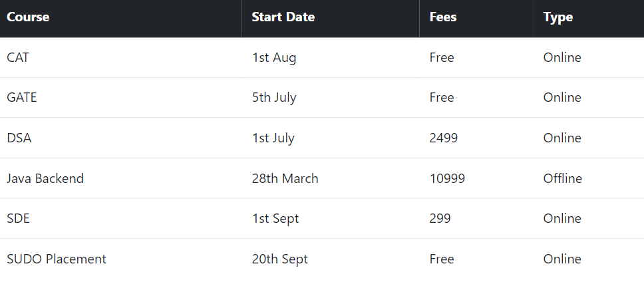This screenshot has height=302, width=644.
Task: Click the Online type in SDE row
Action: (562, 219)
